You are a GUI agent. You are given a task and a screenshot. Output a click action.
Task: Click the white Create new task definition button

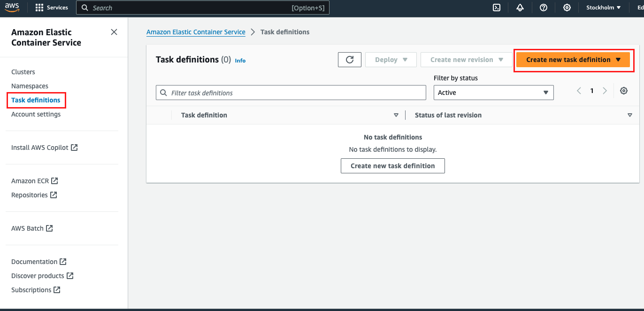pos(392,166)
